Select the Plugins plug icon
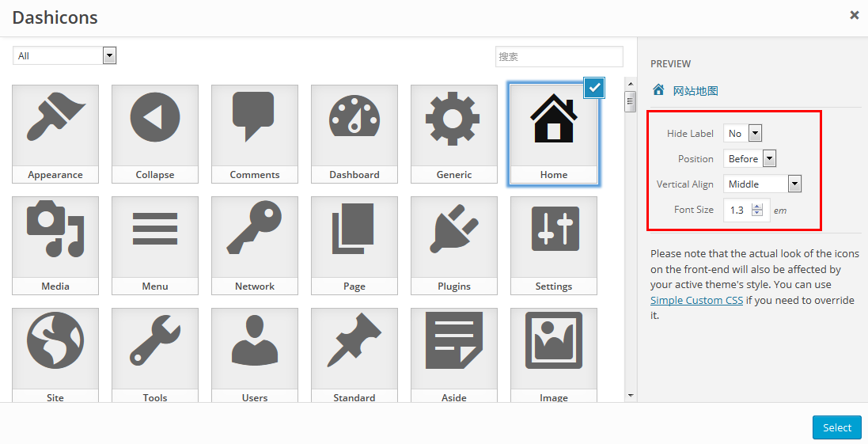 [x=454, y=237]
